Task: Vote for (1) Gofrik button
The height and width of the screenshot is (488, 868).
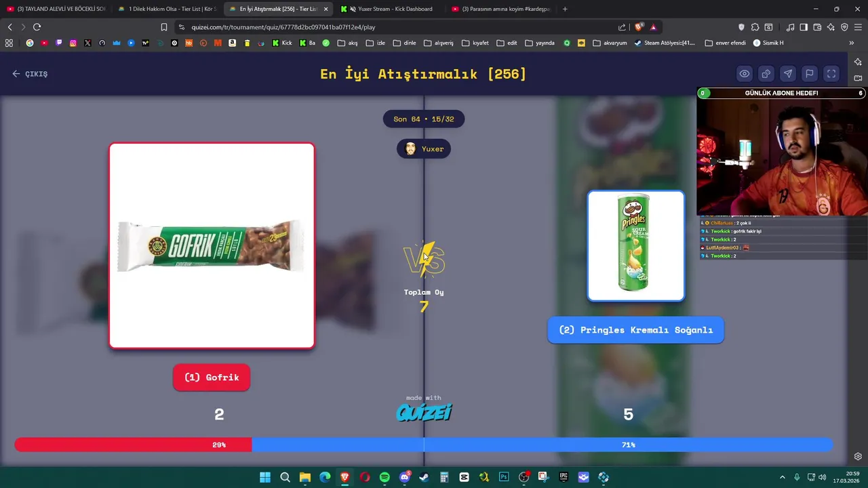Action: click(212, 378)
